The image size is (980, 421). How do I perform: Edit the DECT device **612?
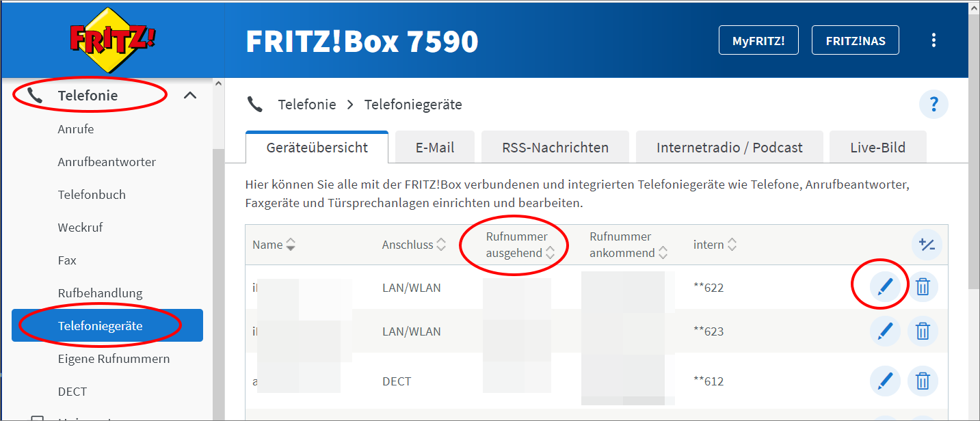(885, 381)
